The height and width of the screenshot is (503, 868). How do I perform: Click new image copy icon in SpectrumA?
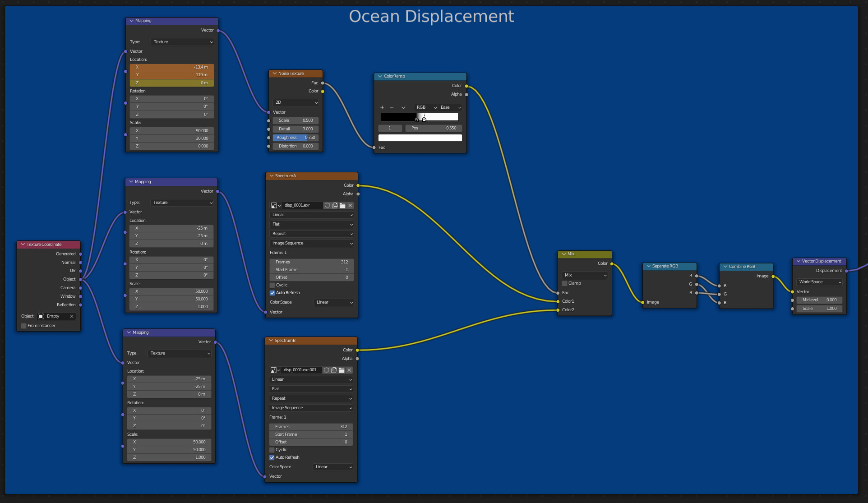tap(335, 205)
